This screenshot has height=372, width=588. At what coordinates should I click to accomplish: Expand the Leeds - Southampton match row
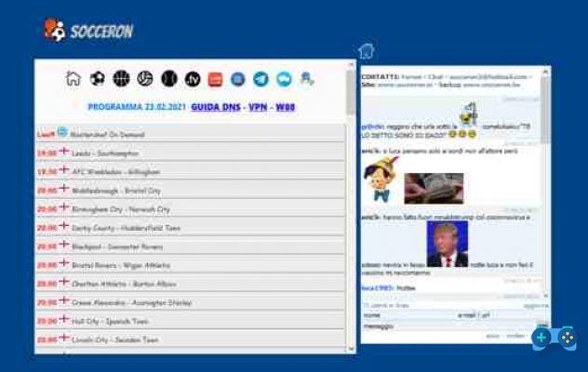(190, 153)
